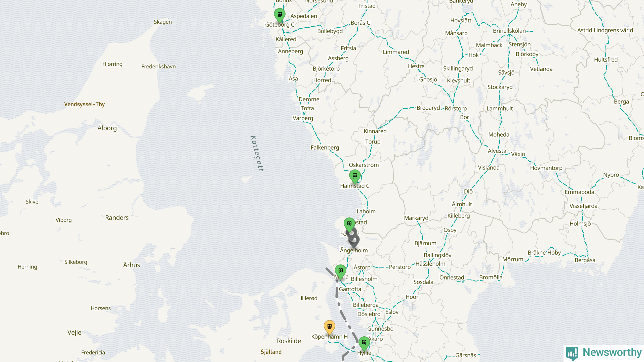Viewport: 644px width, 362px height.
Task: Click the Oskarström station label
Action: (364, 165)
